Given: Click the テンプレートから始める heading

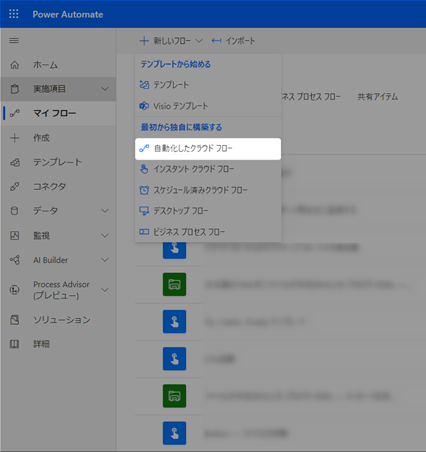Looking at the screenshot, I should click(x=176, y=64).
